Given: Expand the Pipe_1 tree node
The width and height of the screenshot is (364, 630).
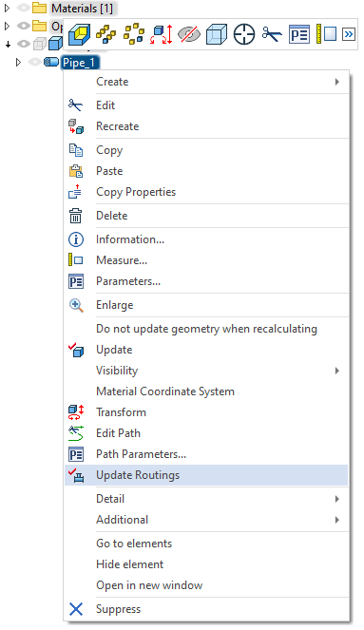Looking at the screenshot, I should [18, 63].
